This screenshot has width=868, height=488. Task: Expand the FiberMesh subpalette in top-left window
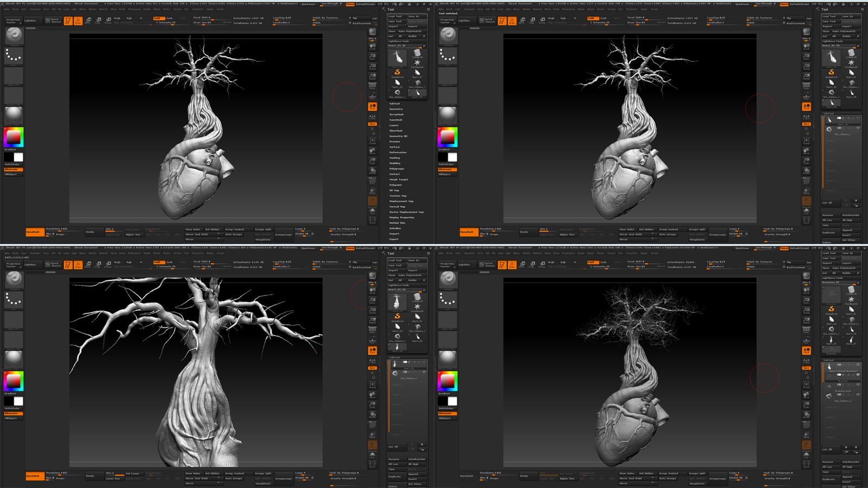(396, 131)
